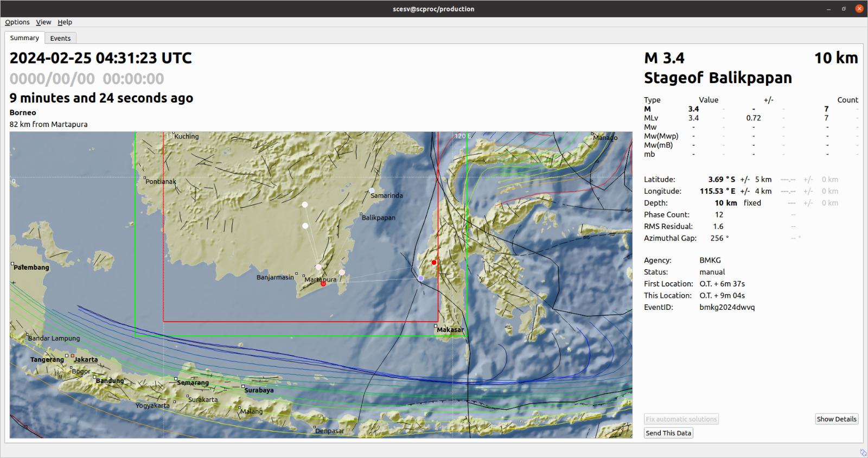
Task: Click the Fix automatic solutions button
Action: point(681,419)
